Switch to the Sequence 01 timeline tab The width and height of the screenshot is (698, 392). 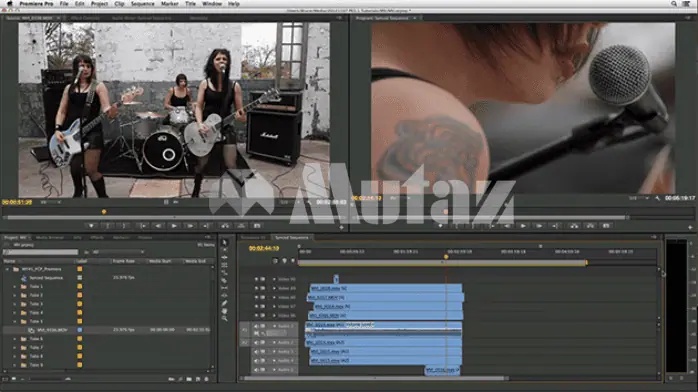click(253, 238)
